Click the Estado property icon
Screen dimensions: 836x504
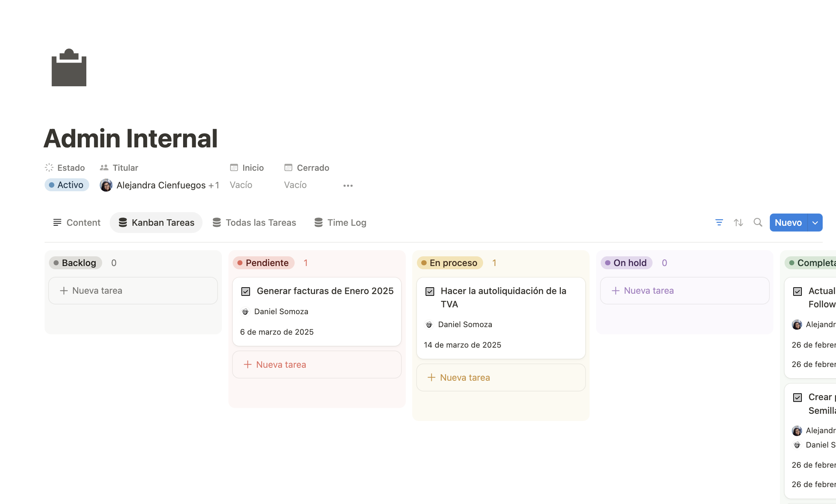pyautogui.click(x=49, y=168)
